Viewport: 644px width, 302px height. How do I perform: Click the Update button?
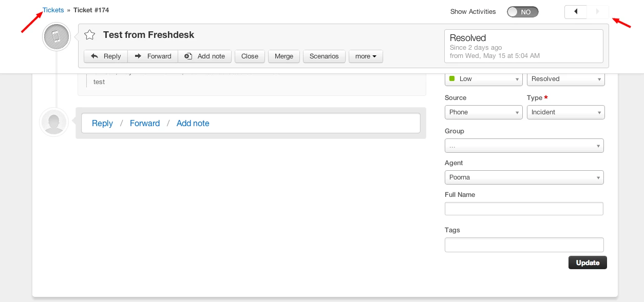point(588,263)
